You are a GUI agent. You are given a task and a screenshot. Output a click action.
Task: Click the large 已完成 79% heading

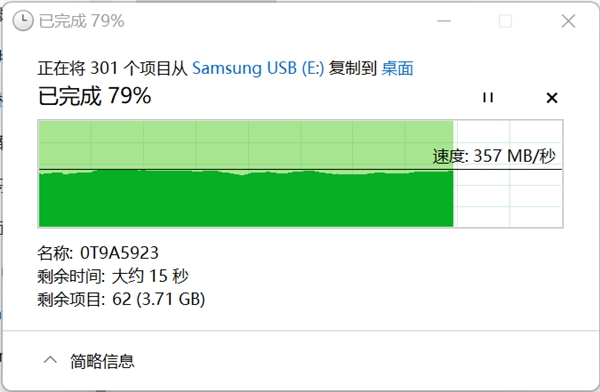(95, 96)
